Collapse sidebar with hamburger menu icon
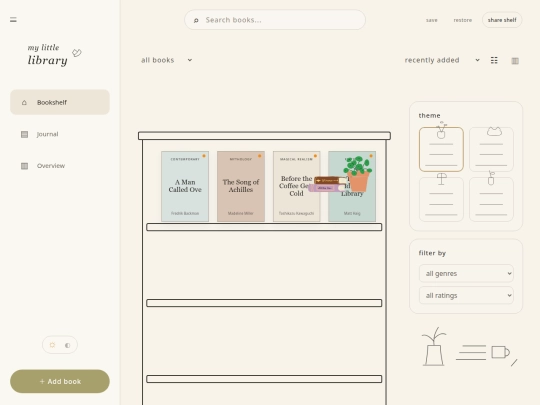This screenshot has width=540, height=405. tap(13, 20)
